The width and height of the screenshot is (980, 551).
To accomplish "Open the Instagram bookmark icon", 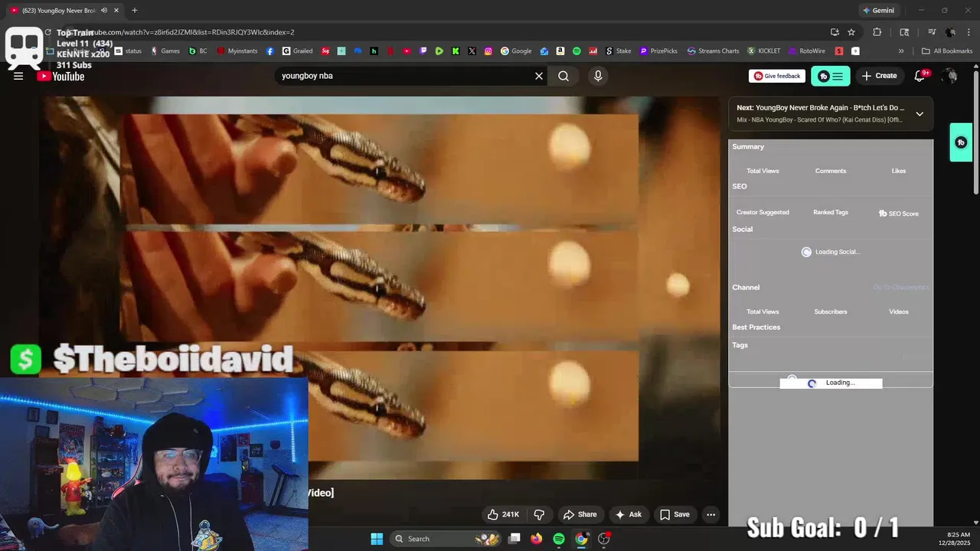I will coord(488,51).
